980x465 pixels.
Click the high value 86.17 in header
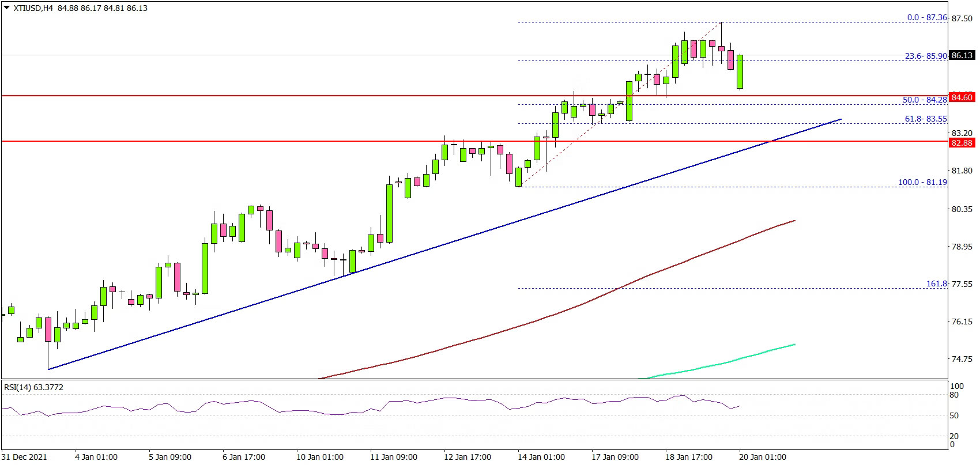[x=91, y=8]
